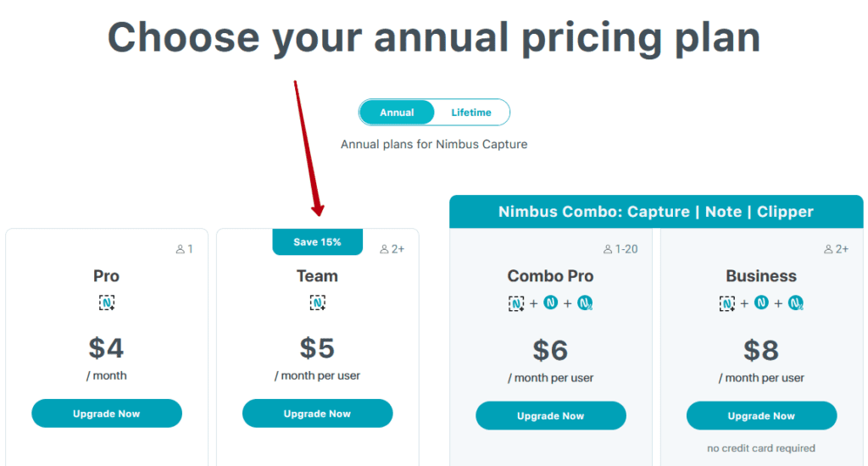The image size is (868, 466).
Task: Upgrade to the Business plan
Action: click(x=761, y=416)
